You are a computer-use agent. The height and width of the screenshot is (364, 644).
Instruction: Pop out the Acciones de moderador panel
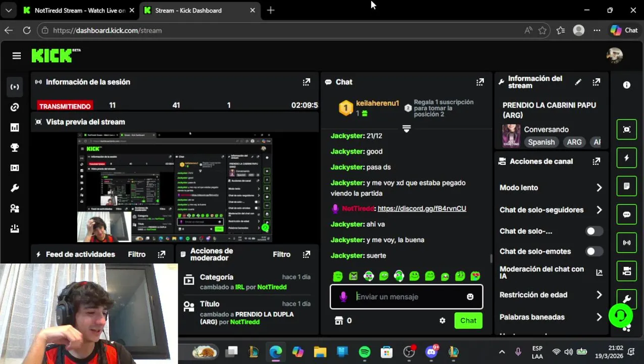point(307,254)
